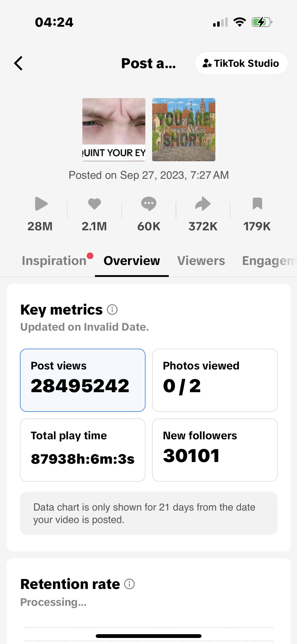Select the Photos viewed metric card
The width and height of the screenshot is (297, 644).
(215, 380)
